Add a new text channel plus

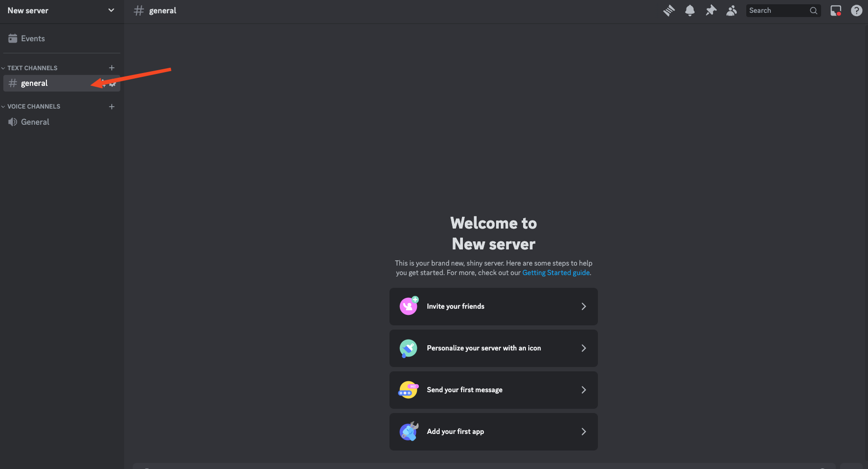click(x=112, y=68)
